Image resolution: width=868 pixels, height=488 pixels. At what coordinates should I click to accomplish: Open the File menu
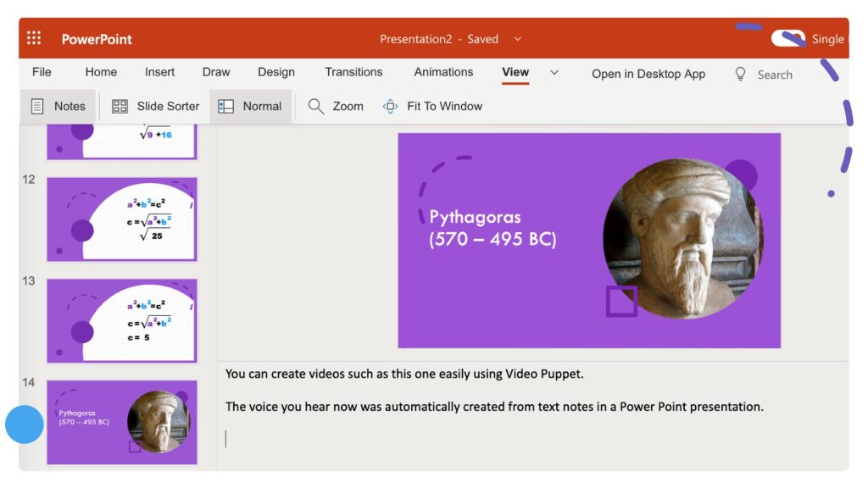coord(42,72)
